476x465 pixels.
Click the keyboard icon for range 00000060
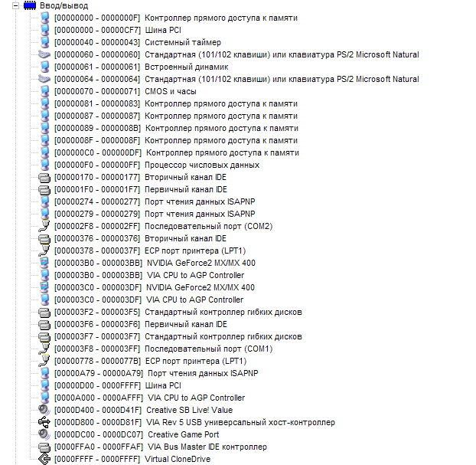pos(44,54)
